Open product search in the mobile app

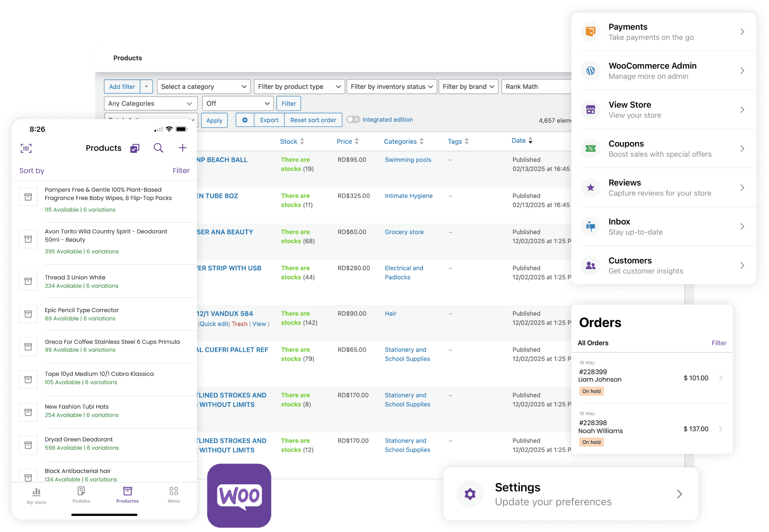(x=158, y=148)
